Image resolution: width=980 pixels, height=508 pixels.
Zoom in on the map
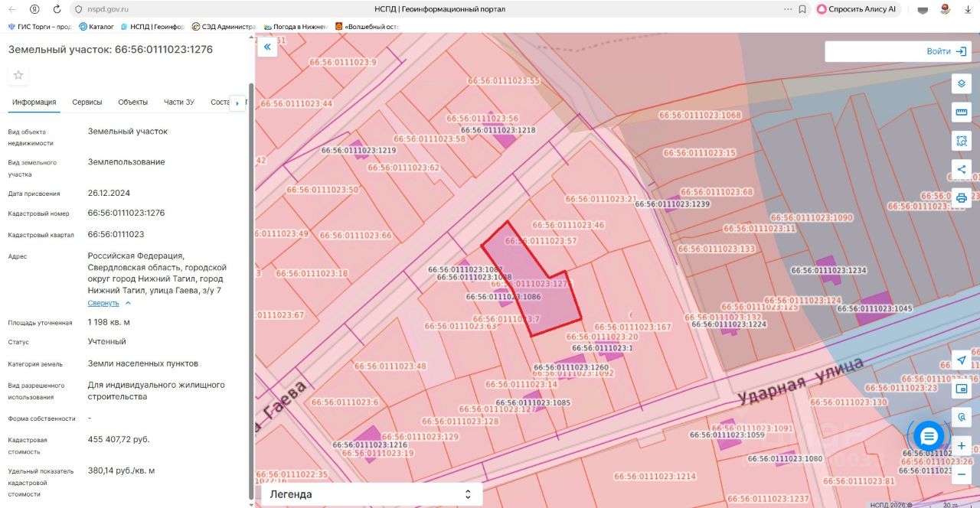pos(962,445)
